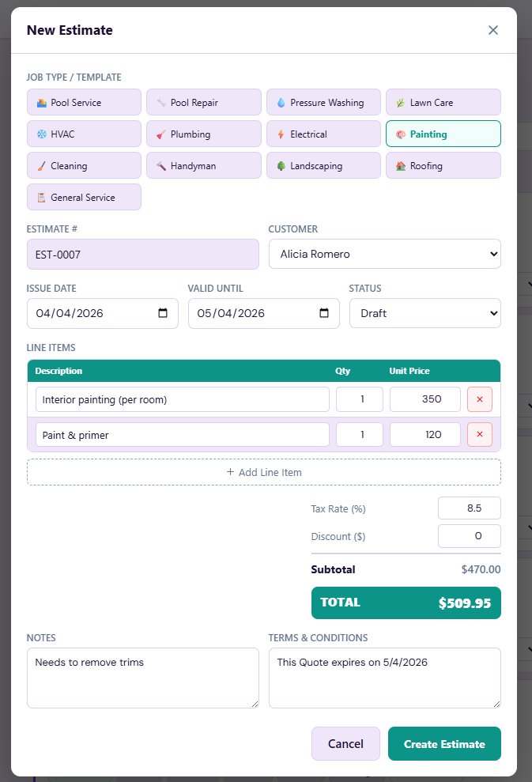Image resolution: width=532 pixels, height=782 pixels.
Task: Open the Customer dropdown
Action: (x=385, y=254)
